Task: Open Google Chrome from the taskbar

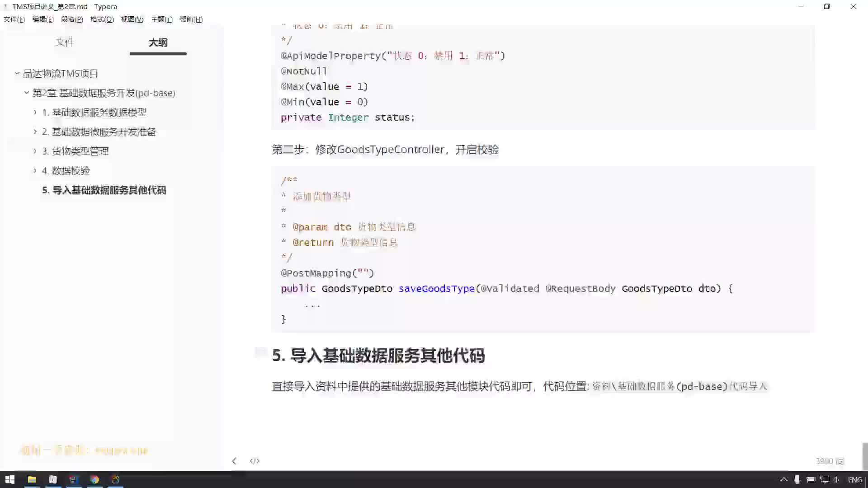Action: (94, 479)
